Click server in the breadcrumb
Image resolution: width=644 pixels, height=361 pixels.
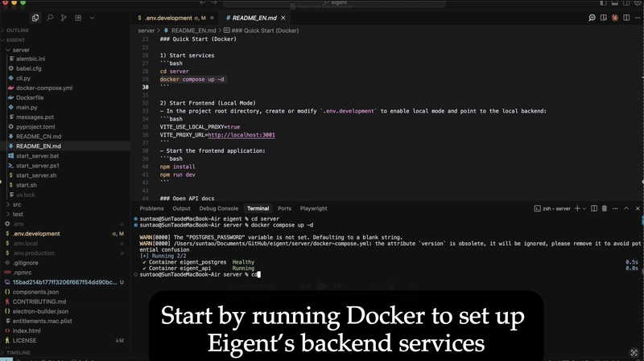point(146,31)
